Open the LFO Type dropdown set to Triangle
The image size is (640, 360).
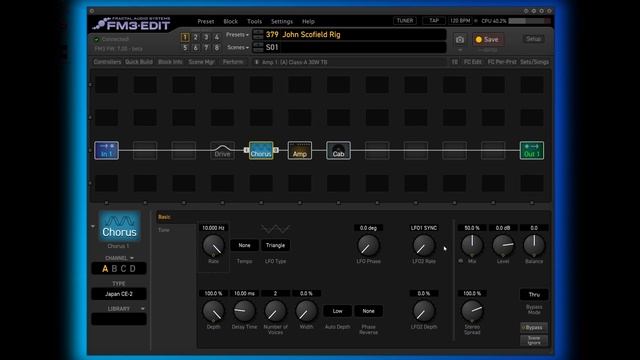pos(275,245)
